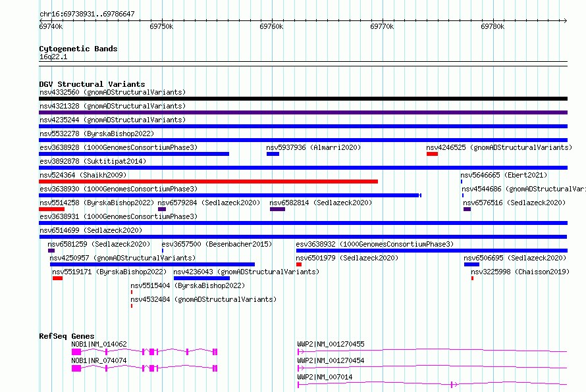Open the nsv4321328 gnomAD variant label
This screenshot has height=392, width=586.
(113, 106)
